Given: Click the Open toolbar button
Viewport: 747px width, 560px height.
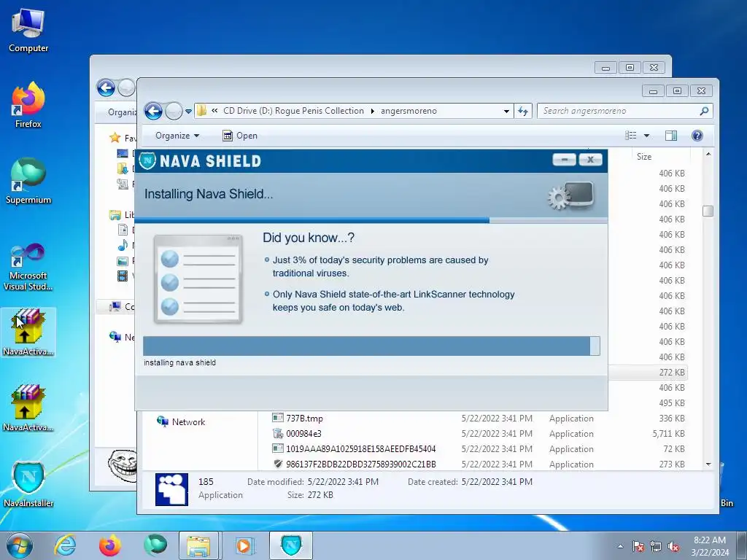Looking at the screenshot, I should [x=240, y=136].
